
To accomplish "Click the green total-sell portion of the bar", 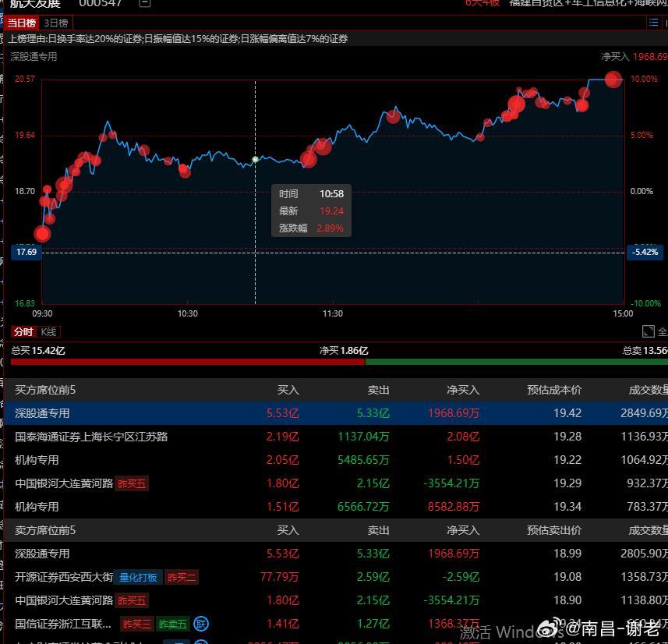I will click(x=516, y=362).
